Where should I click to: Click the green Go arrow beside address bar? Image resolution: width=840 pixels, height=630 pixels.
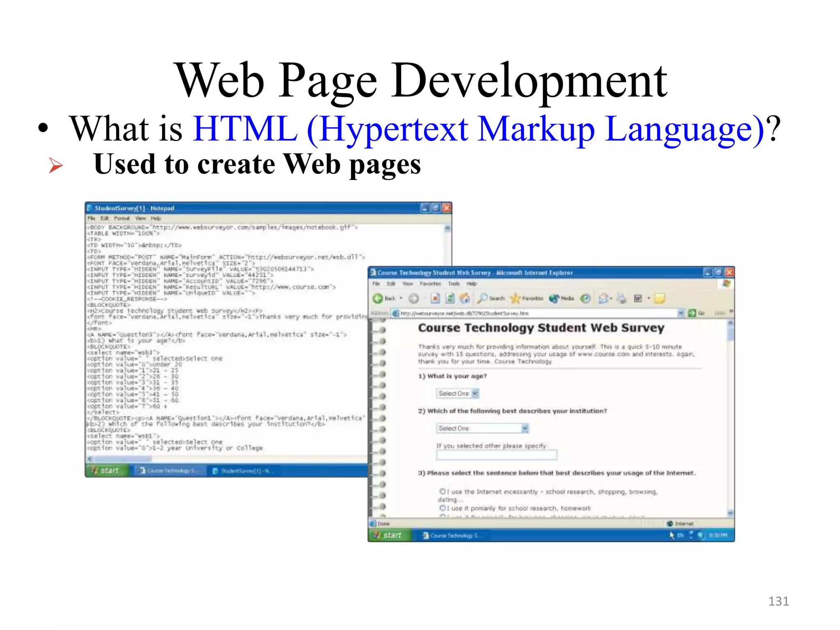click(x=692, y=313)
